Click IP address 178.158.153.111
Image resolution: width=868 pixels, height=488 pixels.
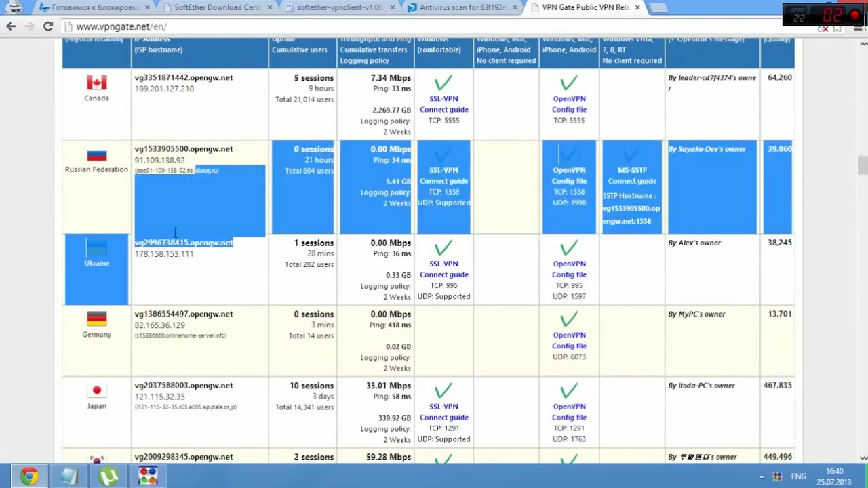click(x=164, y=253)
